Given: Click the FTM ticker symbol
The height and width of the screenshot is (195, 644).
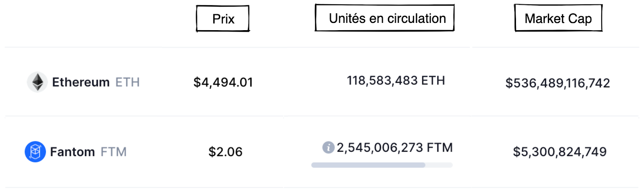Looking at the screenshot, I should tap(114, 152).
